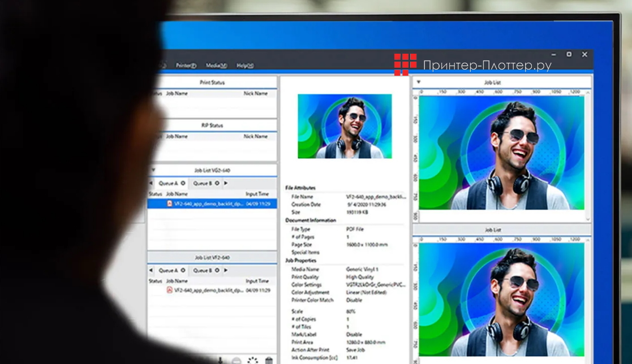This screenshot has width=632, height=364.
Task: Click the dotted spinner RIP icon at bottom
Action: [253, 360]
